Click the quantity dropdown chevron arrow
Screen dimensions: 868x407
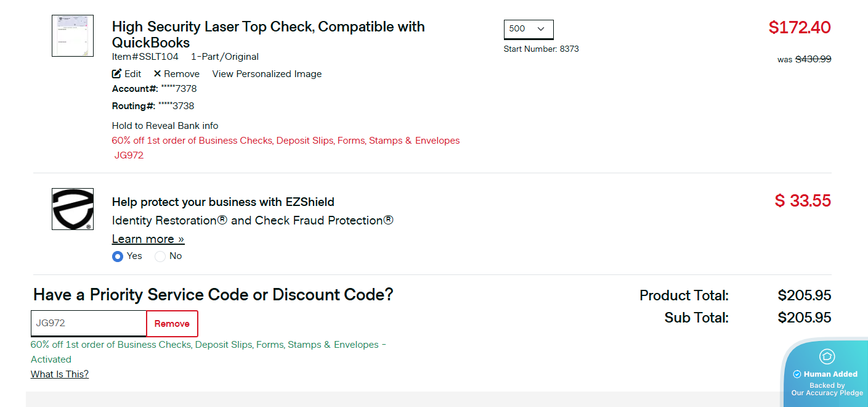(541, 29)
